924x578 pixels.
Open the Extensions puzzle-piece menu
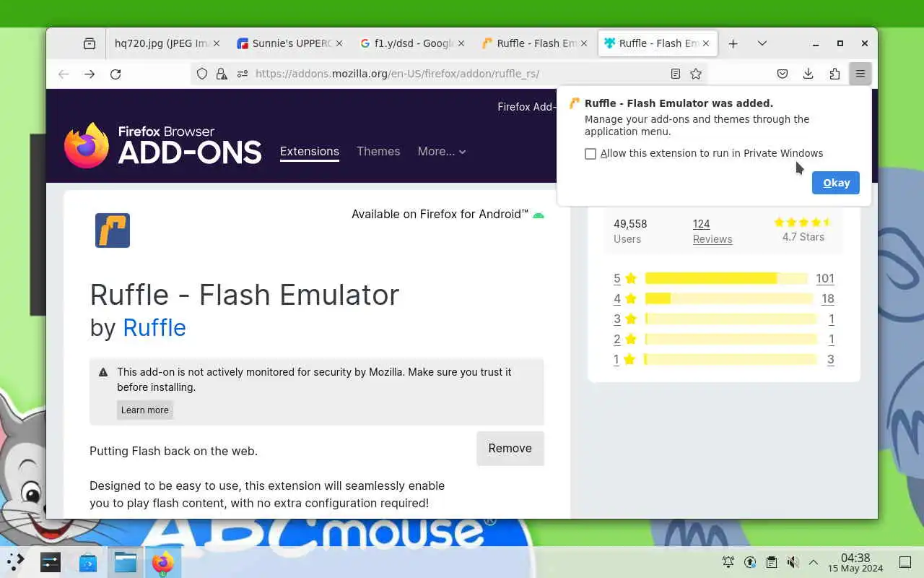pyautogui.click(x=834, y=74)
